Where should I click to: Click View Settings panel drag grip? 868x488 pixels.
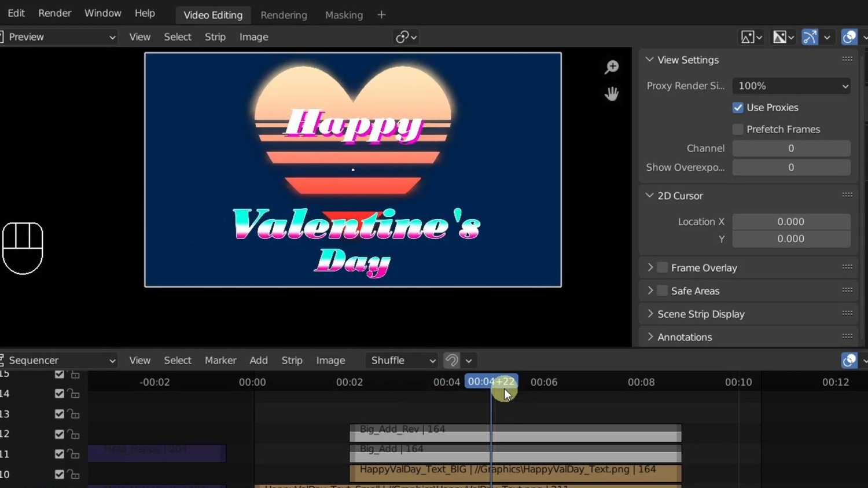click(847, 59)
